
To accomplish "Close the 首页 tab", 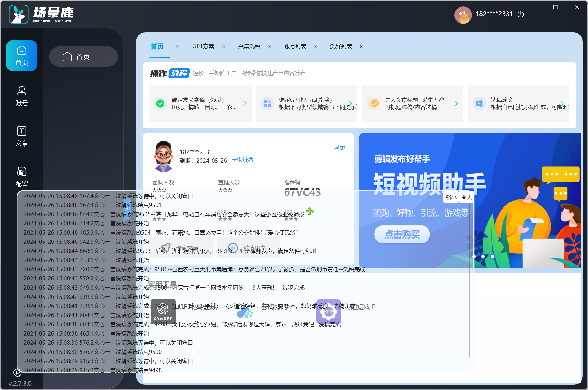I will click(178, 46).
